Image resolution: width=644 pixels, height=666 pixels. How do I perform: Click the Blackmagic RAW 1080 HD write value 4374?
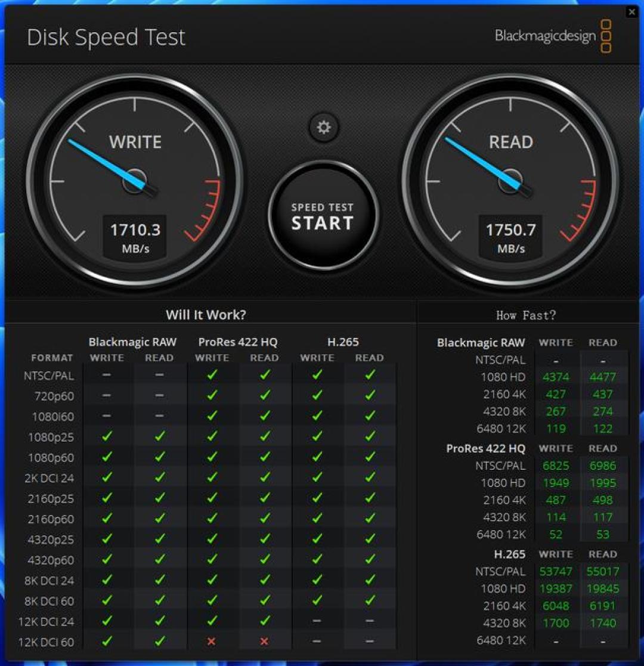(556, 377)
